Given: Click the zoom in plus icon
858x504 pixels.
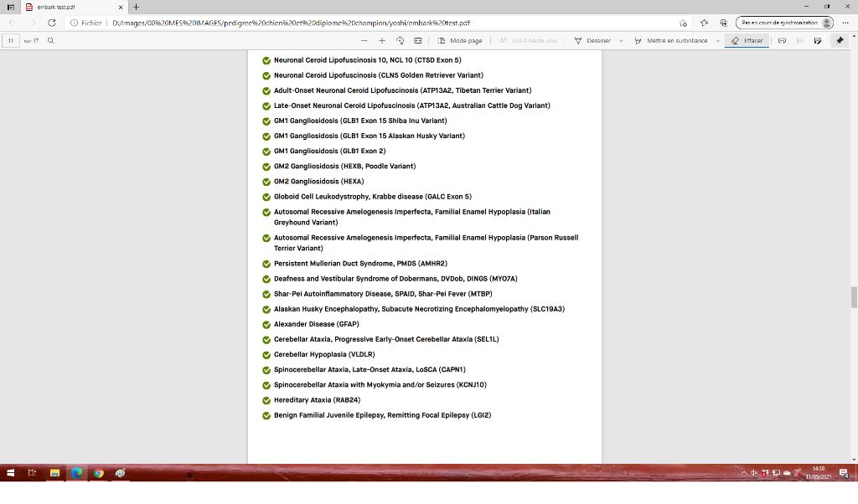Looking at the screenshot, I should coord(382,40).
